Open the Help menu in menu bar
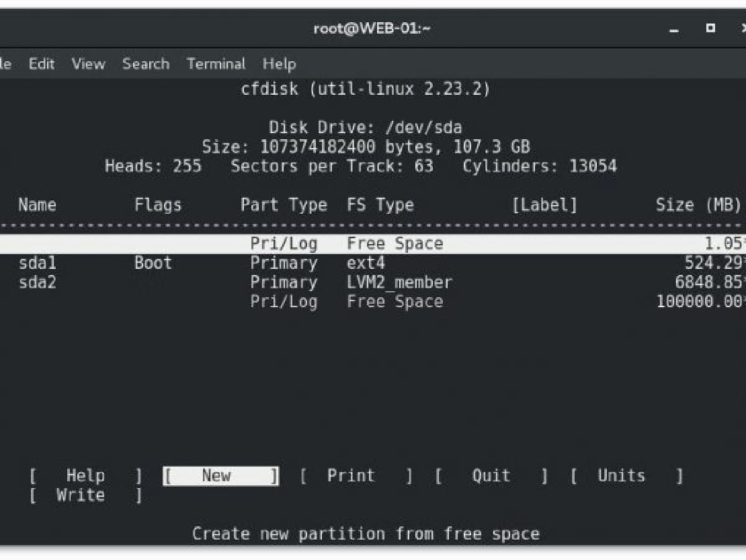746x560 pixels. click(x=280, y=64)
